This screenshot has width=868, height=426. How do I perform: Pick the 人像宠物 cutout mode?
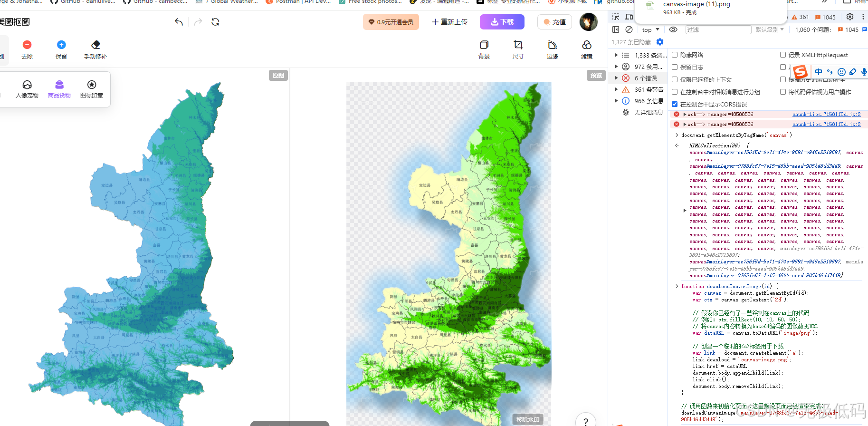[x=27, y=89]
